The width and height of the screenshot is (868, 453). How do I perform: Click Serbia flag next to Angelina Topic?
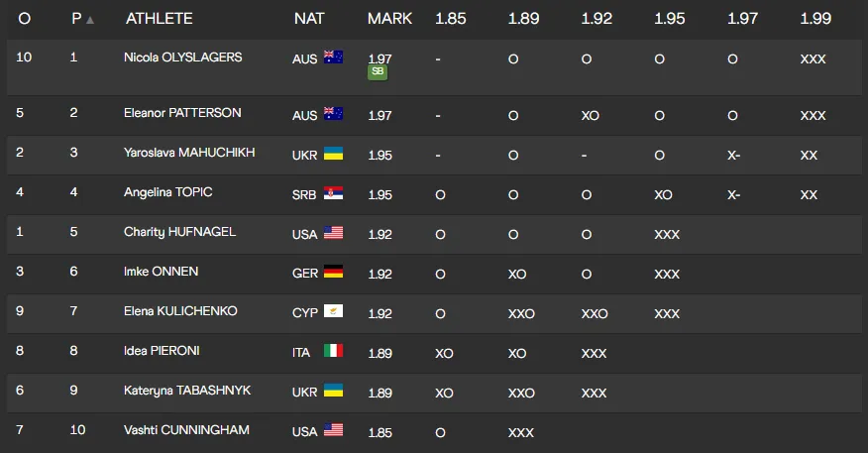(x=333, y=194)
